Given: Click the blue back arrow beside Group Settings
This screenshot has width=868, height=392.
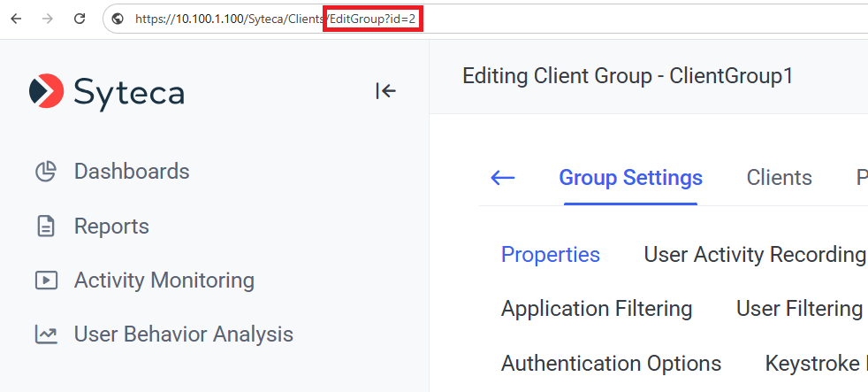Looking at the screenshot, I should tap(503, 178).
